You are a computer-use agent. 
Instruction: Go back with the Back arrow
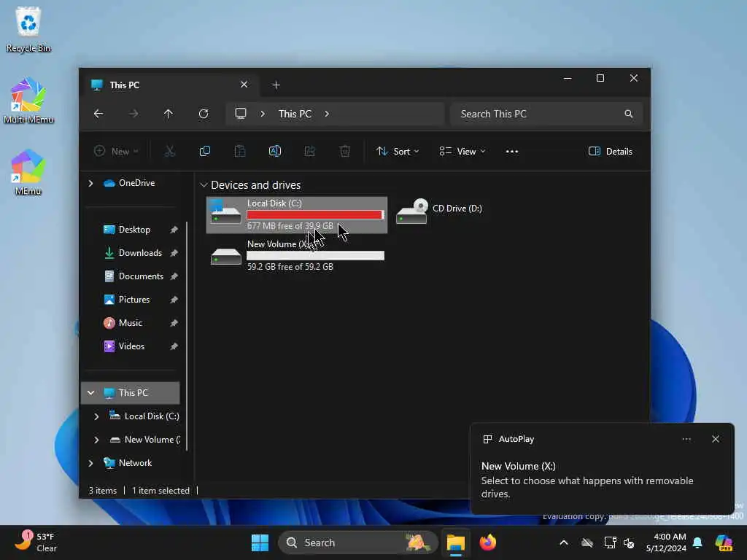(x=98, y=114)
